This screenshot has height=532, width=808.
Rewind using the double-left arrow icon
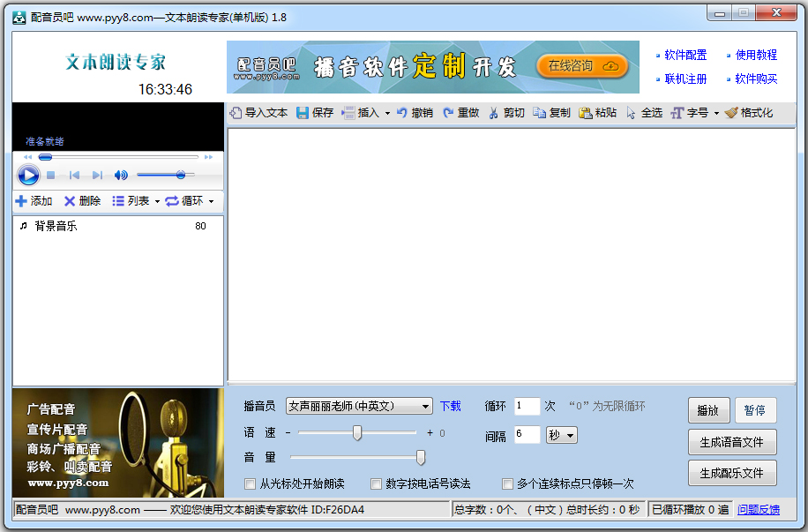pyautogui.click(x=28, y=157)
